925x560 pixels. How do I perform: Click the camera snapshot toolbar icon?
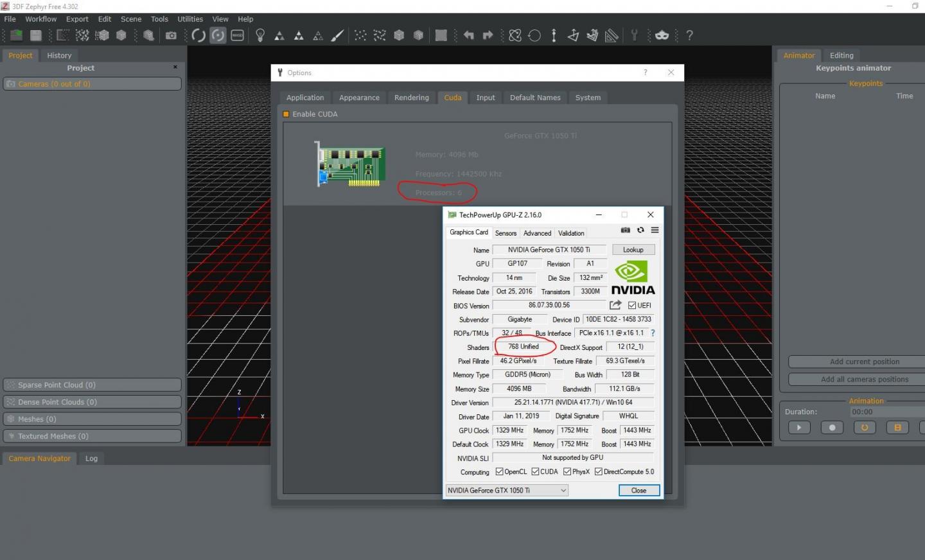point(171,35)
